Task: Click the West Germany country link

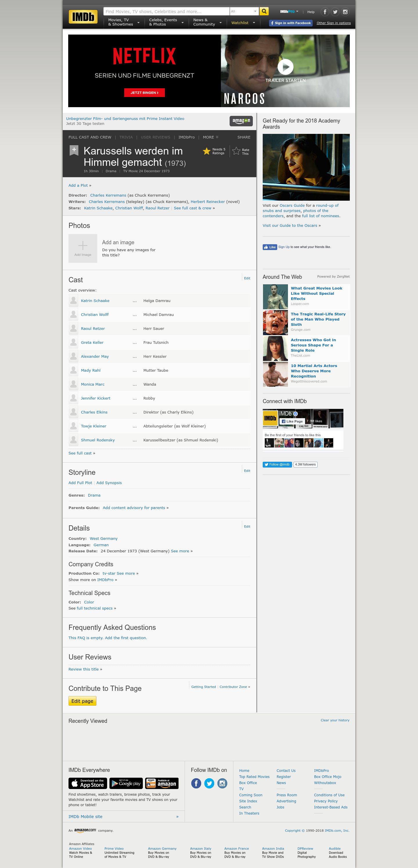Action: (x=104, y=538)
